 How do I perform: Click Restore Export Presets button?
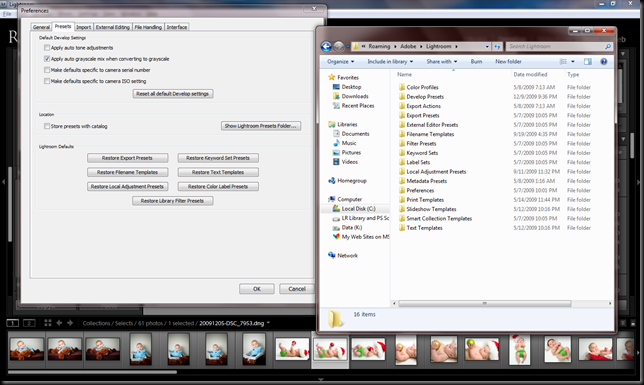(x=127, y=158)
